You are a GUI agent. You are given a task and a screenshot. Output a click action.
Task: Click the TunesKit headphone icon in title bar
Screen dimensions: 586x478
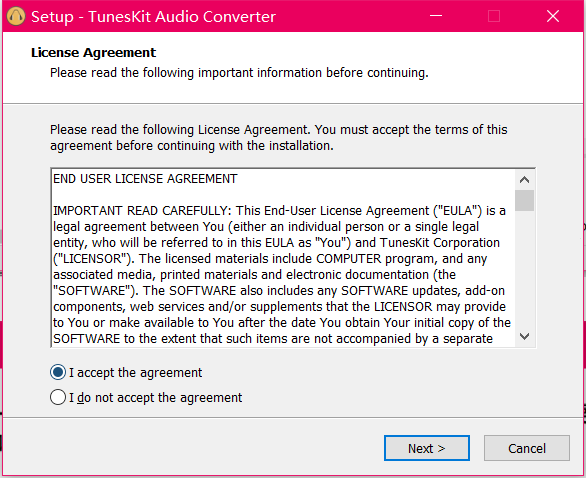16,16
